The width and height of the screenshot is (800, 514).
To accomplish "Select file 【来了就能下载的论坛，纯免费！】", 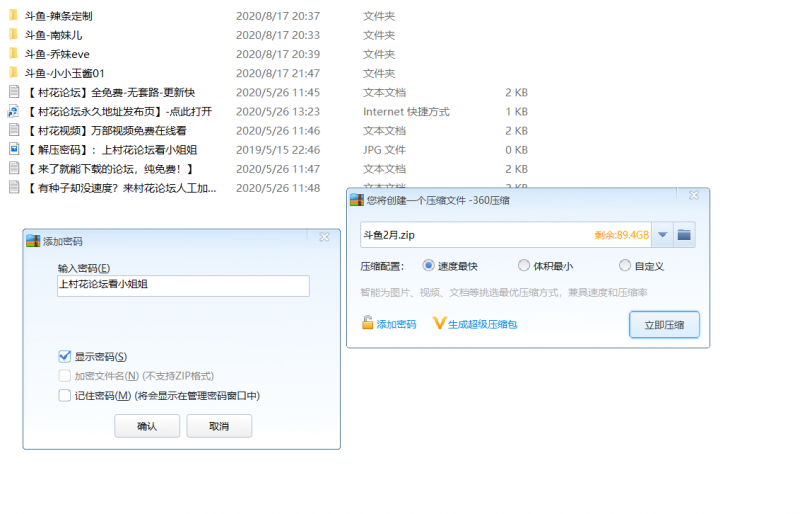I will pos(109,169).
